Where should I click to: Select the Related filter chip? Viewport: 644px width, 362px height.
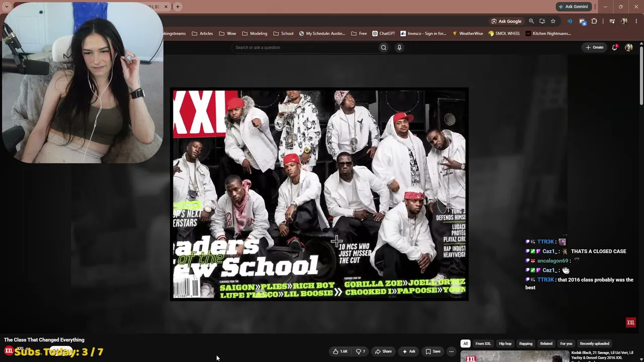[546, 344]
